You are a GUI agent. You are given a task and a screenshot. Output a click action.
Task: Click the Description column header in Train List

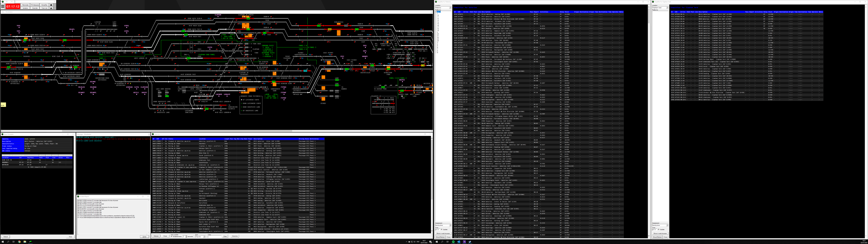click(x=276, y=139)
